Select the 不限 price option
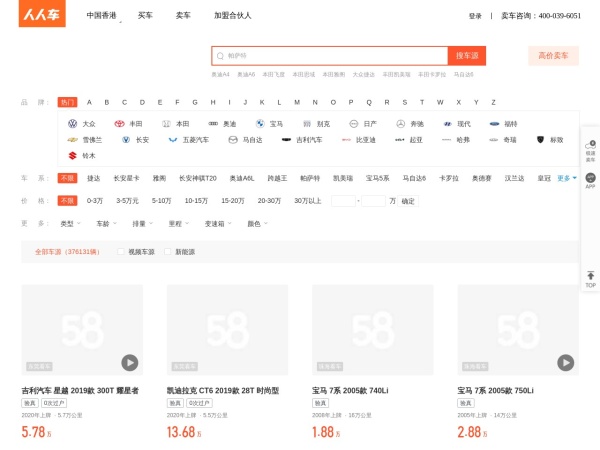 click(67, 201)
